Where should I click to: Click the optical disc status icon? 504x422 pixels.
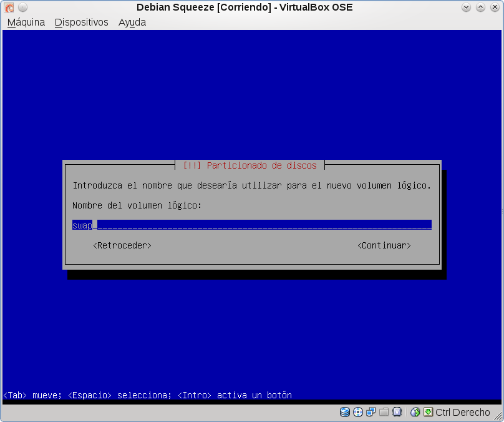[358, 412]
